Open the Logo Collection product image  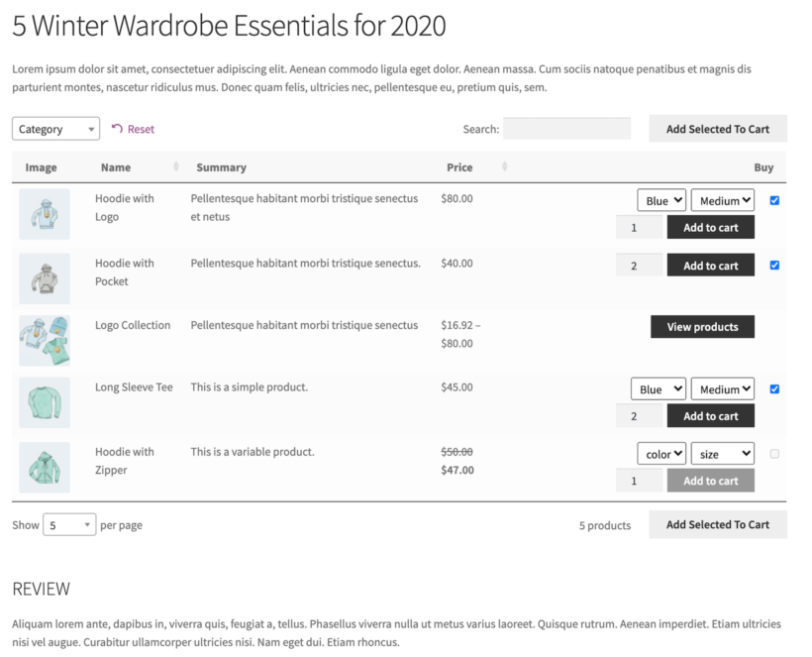pos(44,338)
